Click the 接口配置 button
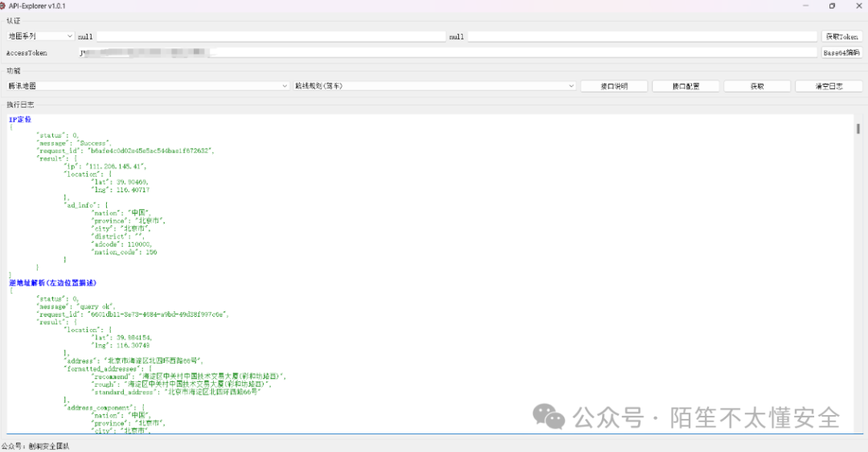 (x=686, y=86)
